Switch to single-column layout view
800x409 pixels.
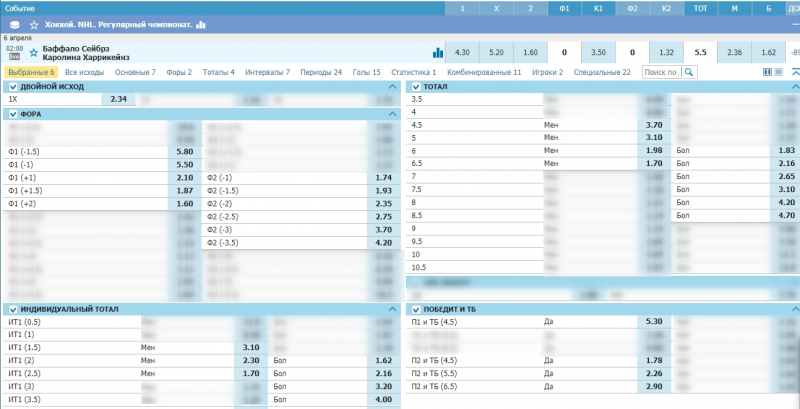point(779,73)
